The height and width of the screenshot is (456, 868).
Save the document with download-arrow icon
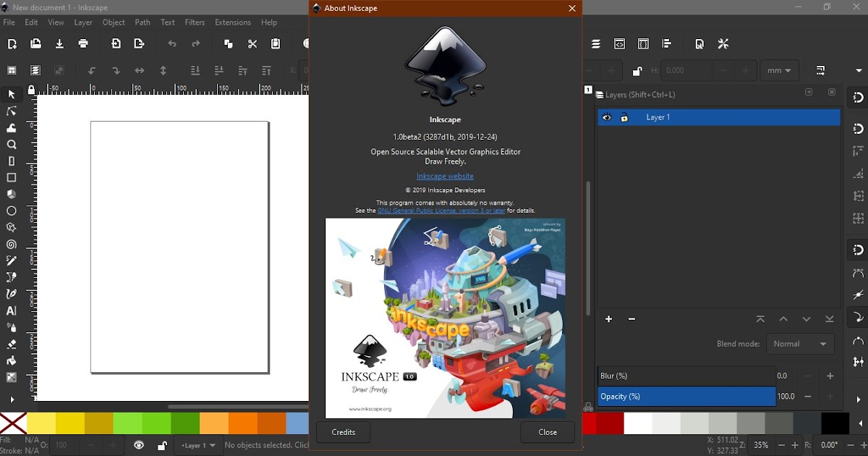60,44
